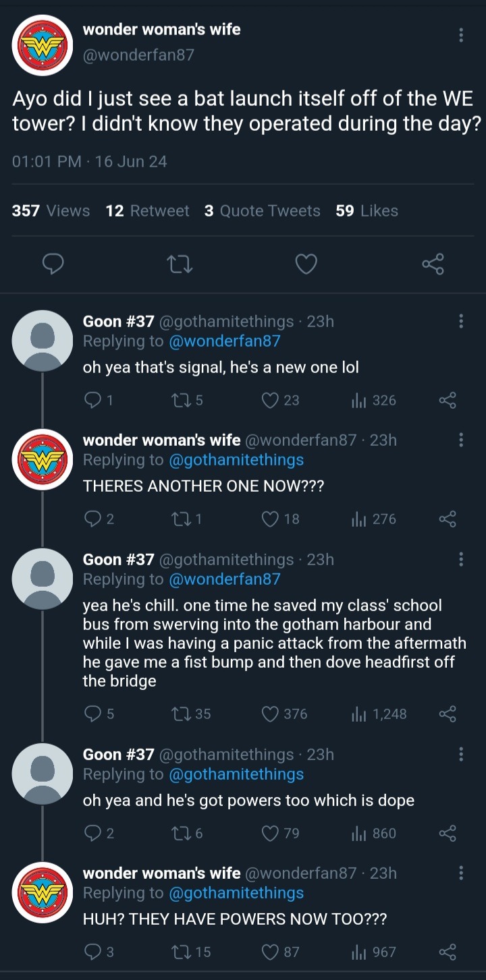Viewport: 486px width, 980px height.
Task: Open @wonderfan87 mention in first reply
Action: [x=223, y=341]
